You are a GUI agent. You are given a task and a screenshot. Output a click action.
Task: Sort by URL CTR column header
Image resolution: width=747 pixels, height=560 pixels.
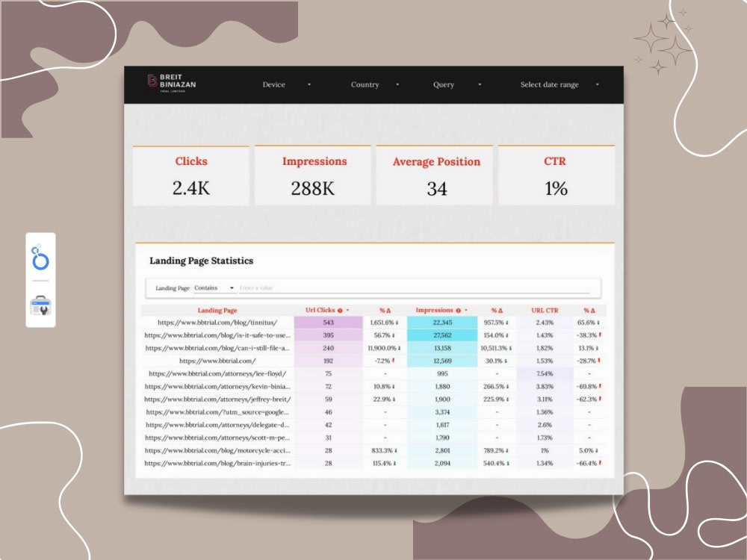coord(545,311)
